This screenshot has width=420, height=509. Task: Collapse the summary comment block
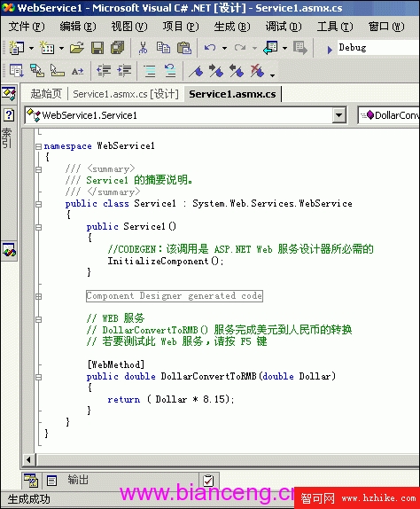click(39, 169)
